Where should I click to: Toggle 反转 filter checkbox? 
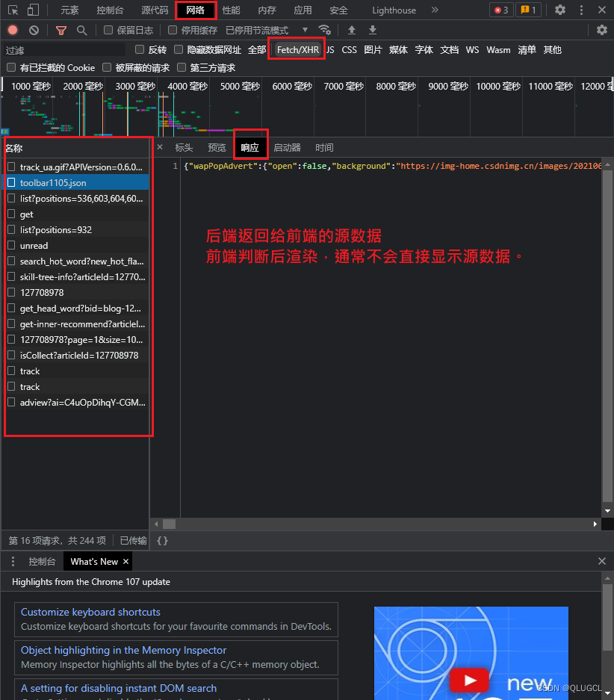point(140,49)
